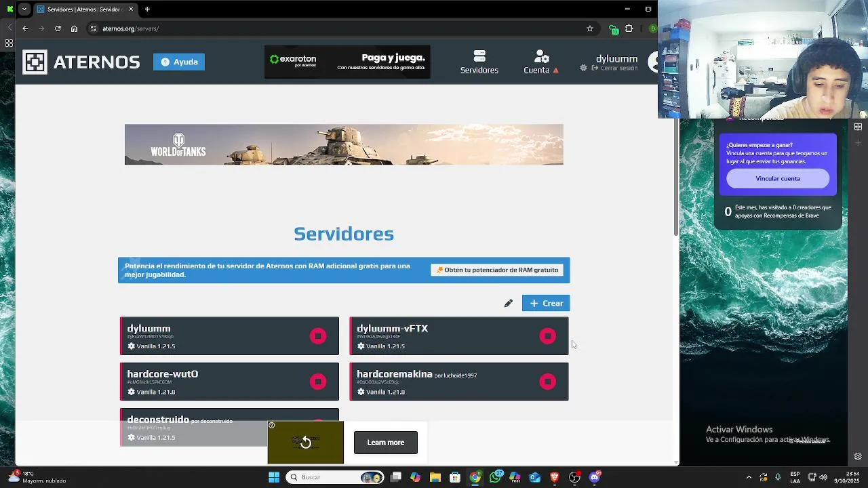Expand the tab search dropdown arrow
The image size is (868, 488).
[x=24, y=9]
